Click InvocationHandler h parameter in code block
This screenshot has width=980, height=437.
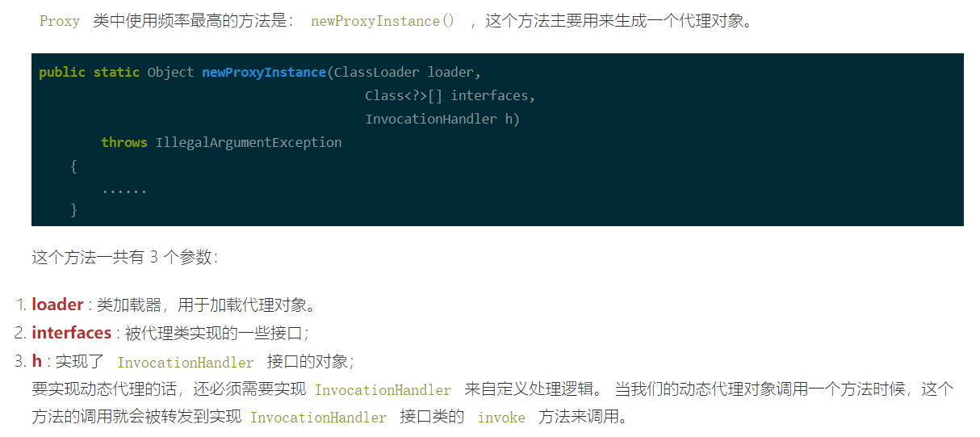tap(442, 120)
